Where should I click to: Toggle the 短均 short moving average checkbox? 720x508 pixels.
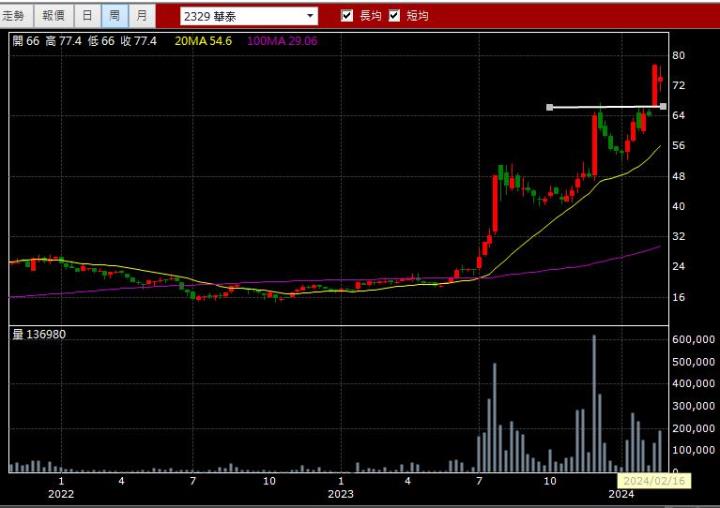(x=394, y=16)
